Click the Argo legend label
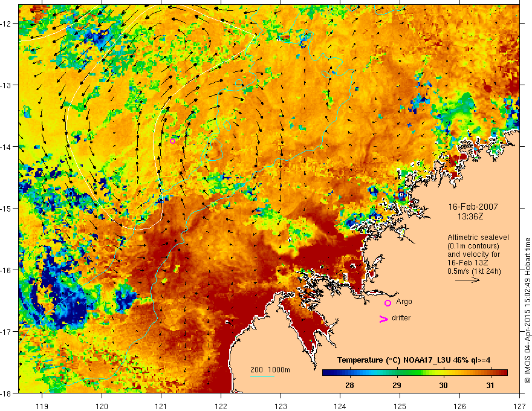The width and height of the screenshot is (532, 411). tap(404, 302)
